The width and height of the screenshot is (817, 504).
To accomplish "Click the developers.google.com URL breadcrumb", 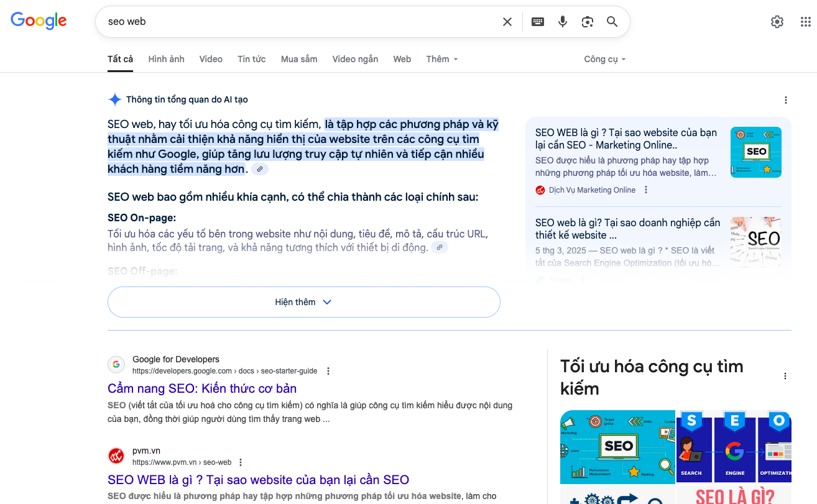I will (225, 371).
